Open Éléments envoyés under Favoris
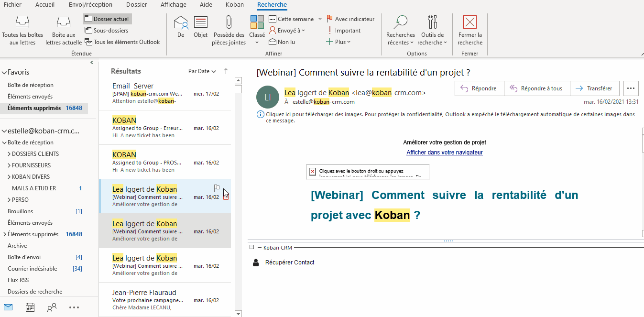This screenshot has width=644, height=317. tap(30, 97)
